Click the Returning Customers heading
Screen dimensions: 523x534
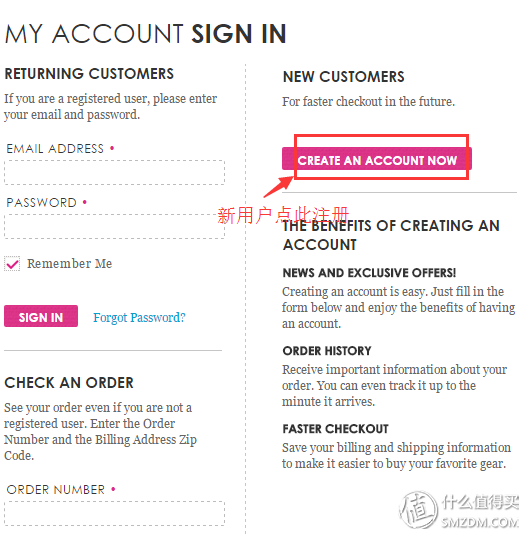(89, 74)
